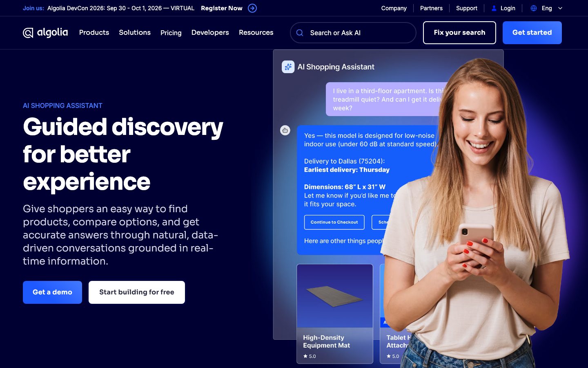Click the star rating on High-Density Equipment Mat

pyautogui.click(x=310, y=356)
